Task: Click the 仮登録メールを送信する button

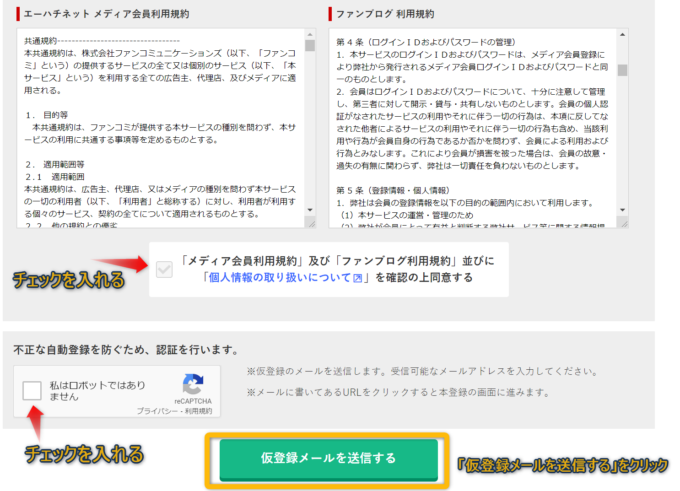Action: [x=328, y=458]
